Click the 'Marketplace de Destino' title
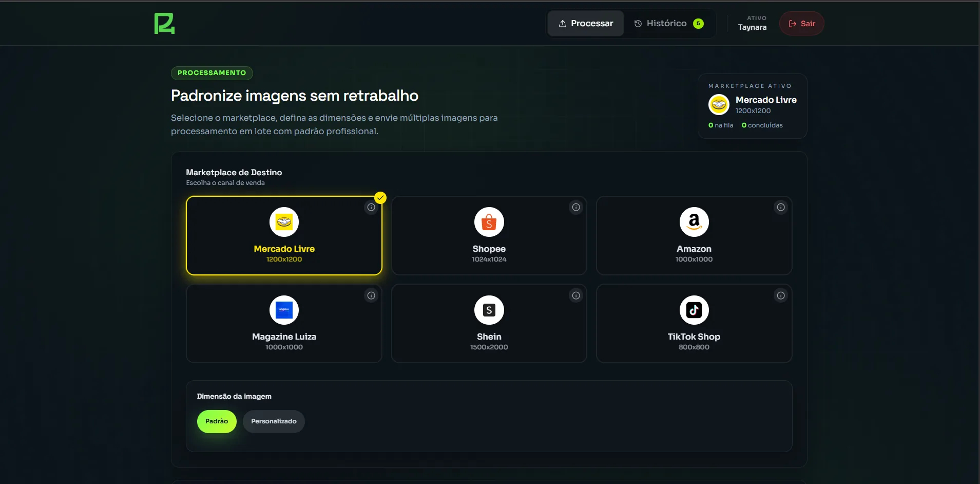Image resolution: width=980 pixels, height=484 pixels. 234,173
